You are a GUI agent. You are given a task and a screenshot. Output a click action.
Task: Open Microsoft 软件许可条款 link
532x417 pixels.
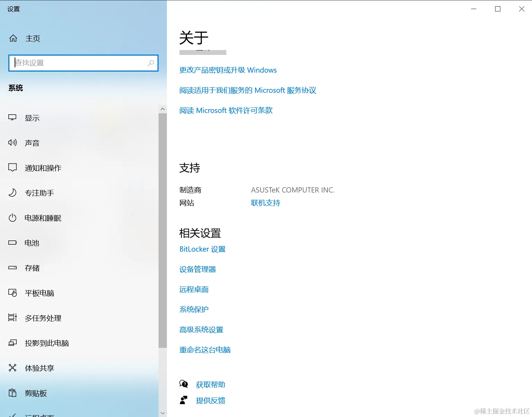[226, 111]
